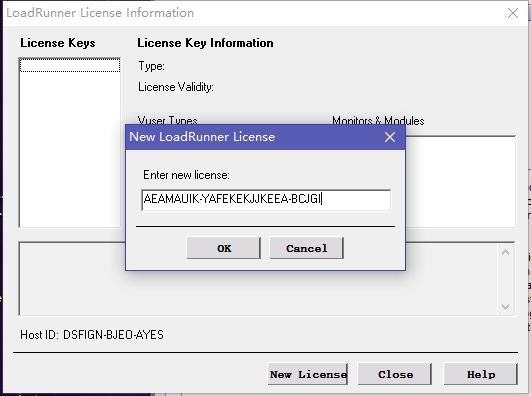Click the Type label under License Key Information

pos(151,66)
